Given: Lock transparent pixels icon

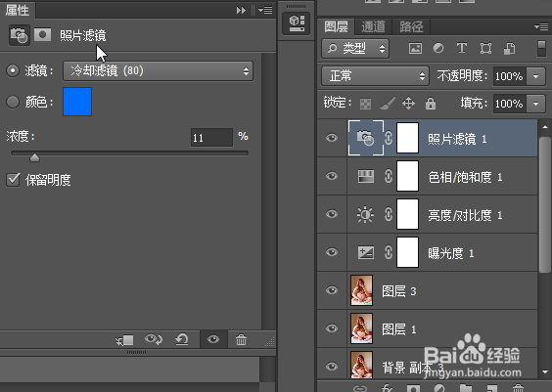Looking at the screenshot, I should 365,104.
